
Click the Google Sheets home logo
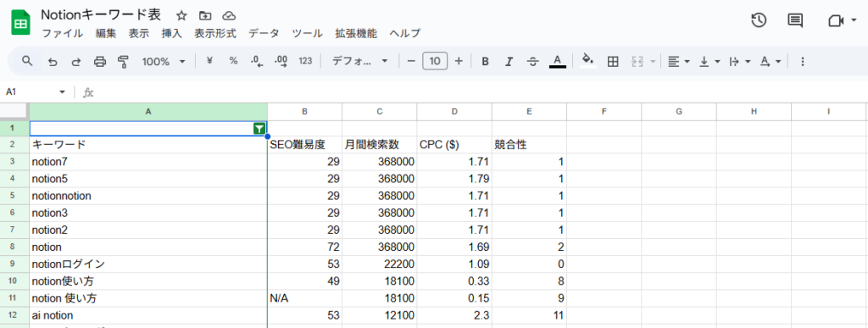20,24
